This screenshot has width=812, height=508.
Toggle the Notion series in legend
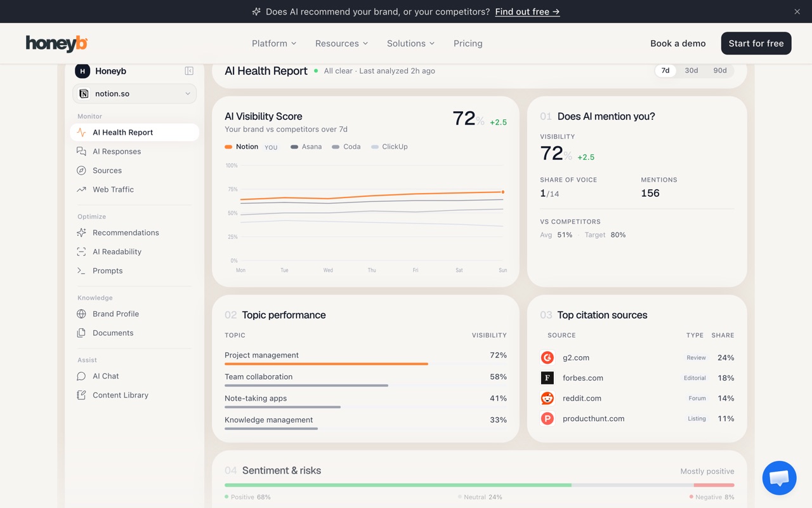point(241,147)
